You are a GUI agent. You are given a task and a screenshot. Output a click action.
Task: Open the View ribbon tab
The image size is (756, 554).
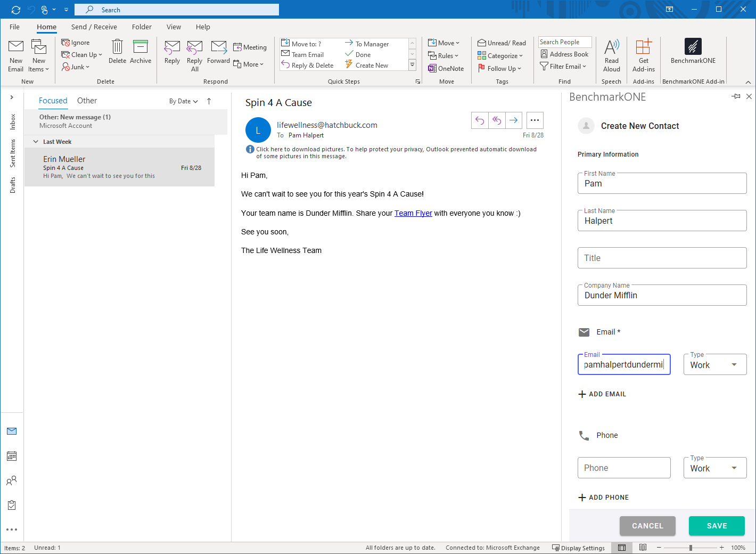coord(174,27)
